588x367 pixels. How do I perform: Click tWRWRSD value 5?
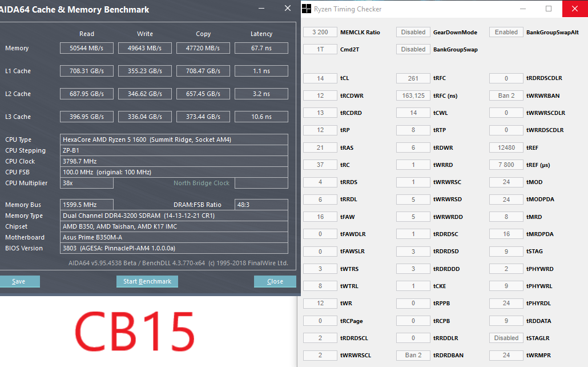pyautogui.click(x=413, y=199)
